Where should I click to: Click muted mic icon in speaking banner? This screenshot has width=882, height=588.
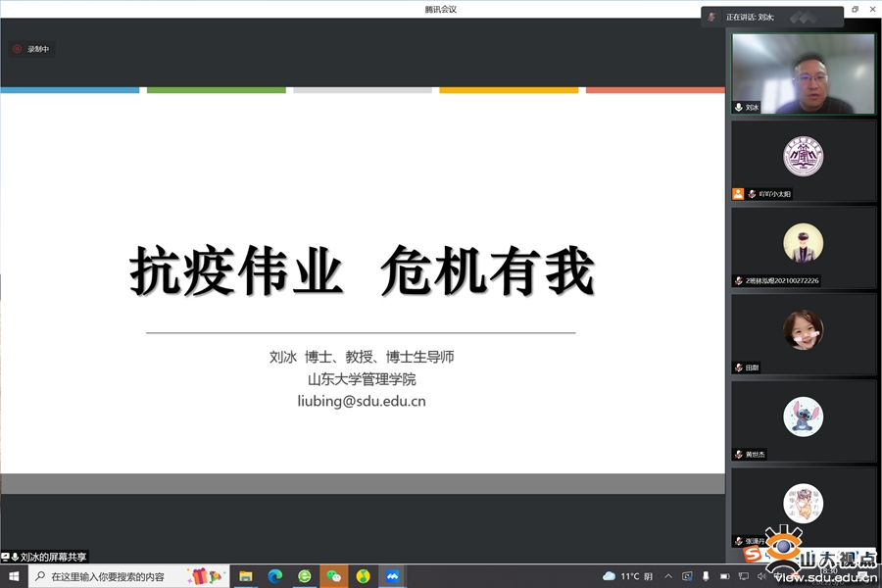[712, 17]
